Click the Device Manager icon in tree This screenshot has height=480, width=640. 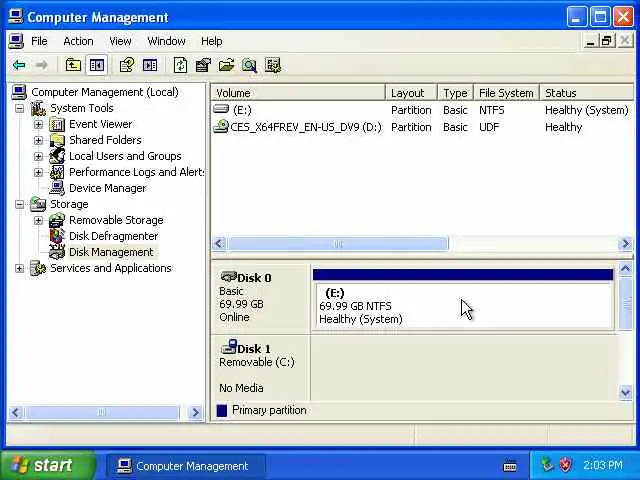point(57,188)
